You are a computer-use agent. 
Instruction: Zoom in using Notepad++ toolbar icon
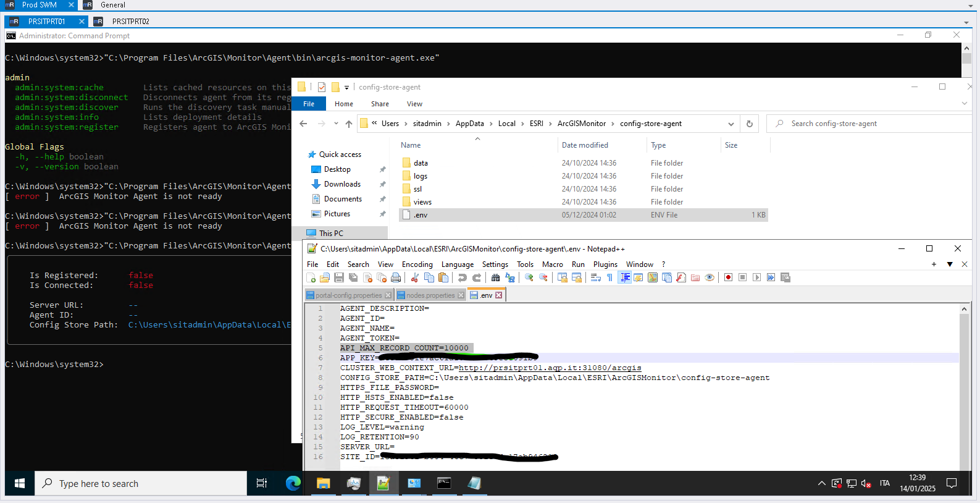point(529,278)
